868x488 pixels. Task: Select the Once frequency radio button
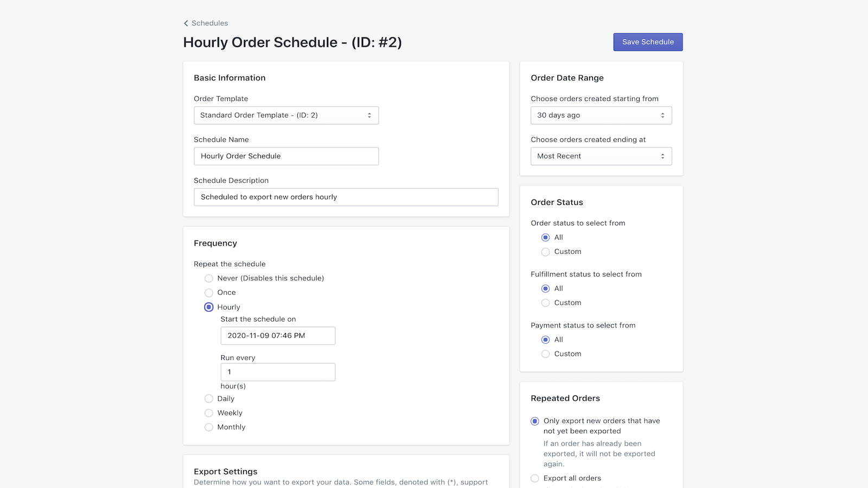click(x=209, y=293)
